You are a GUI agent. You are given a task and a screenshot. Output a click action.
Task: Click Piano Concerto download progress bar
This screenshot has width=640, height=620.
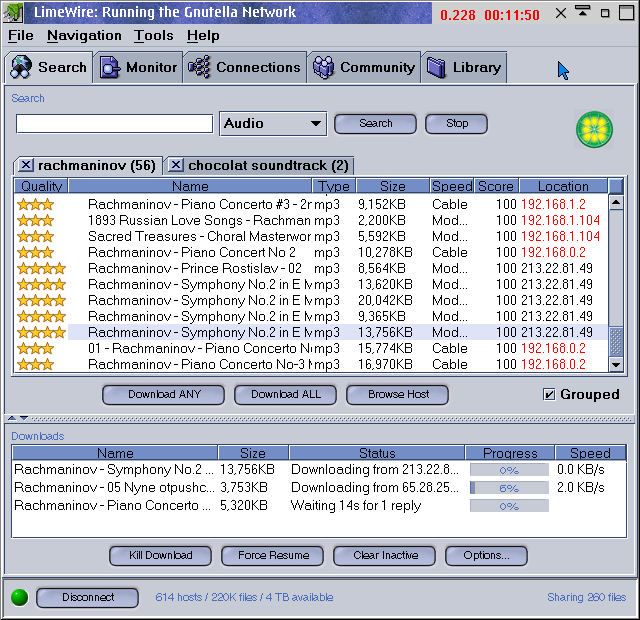coord(509,506)
